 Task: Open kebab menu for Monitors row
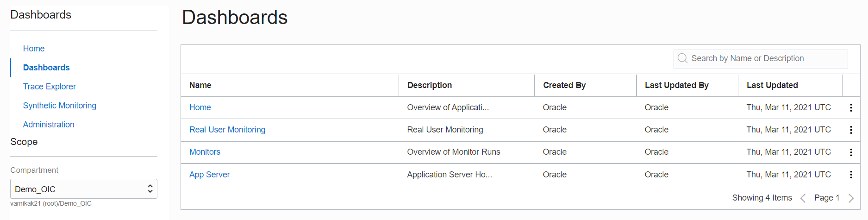point(850,152)
